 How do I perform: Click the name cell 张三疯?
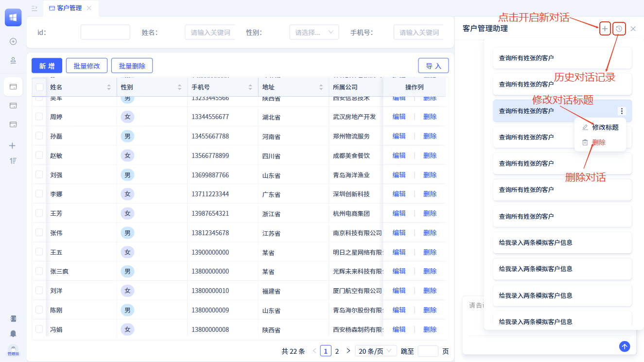(x=59, y=271)
